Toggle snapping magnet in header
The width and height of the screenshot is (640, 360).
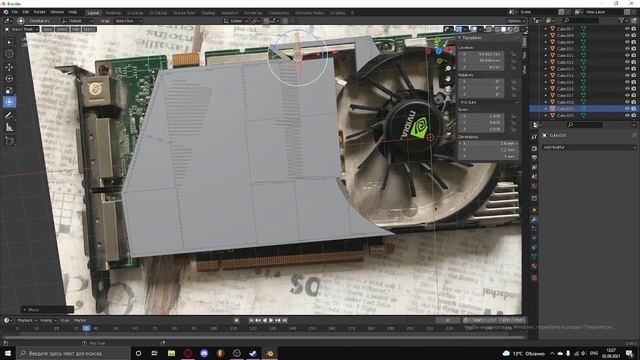point(266,20)
